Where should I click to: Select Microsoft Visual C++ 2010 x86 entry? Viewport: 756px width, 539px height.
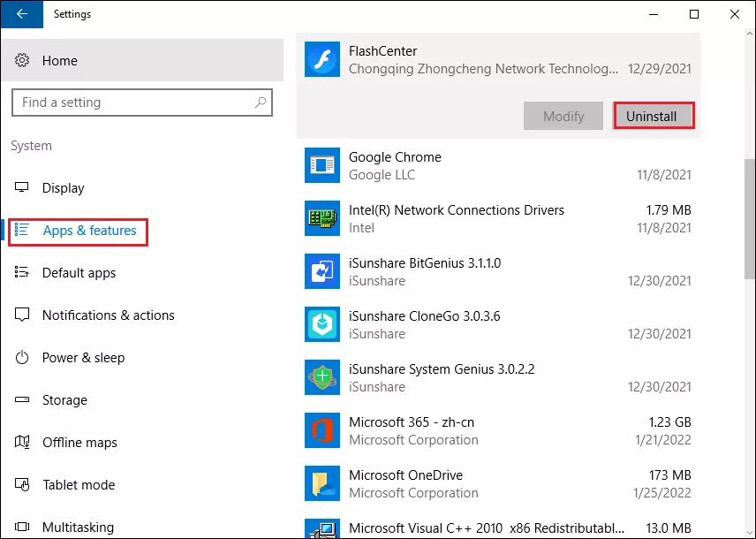(x=498, y=525)
